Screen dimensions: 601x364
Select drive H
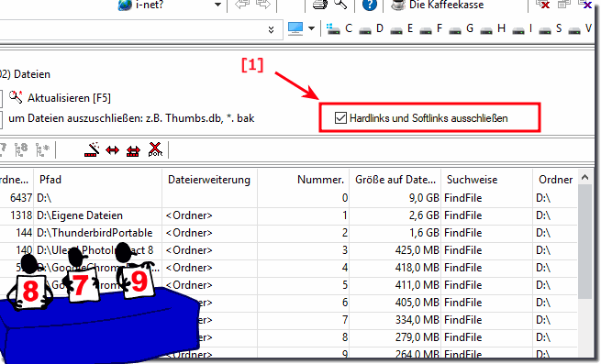[x=493, y=28]
